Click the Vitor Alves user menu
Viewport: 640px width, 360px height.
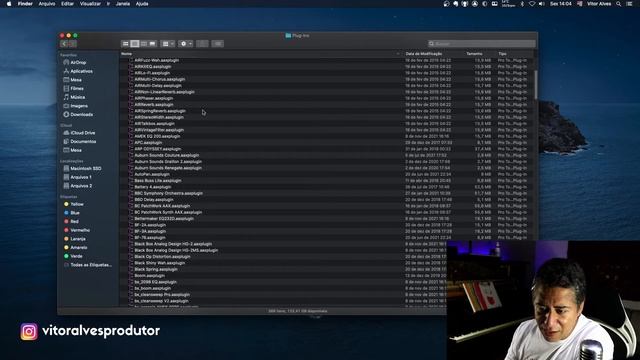coord(599,4)
